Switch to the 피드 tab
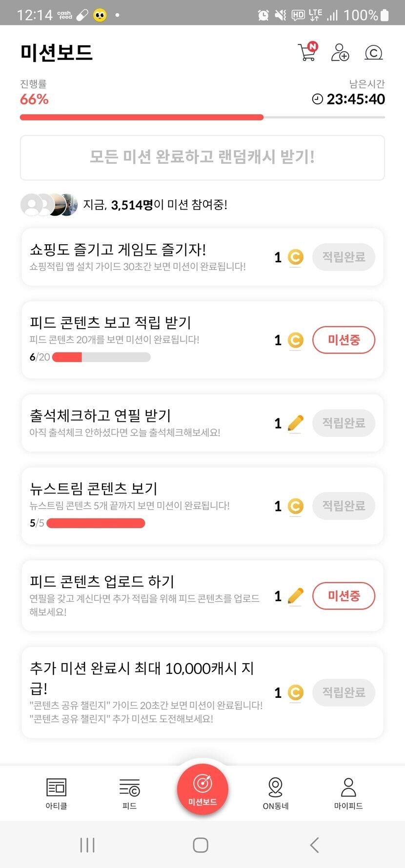Screen dimensions: 405x868 [129, 794]
